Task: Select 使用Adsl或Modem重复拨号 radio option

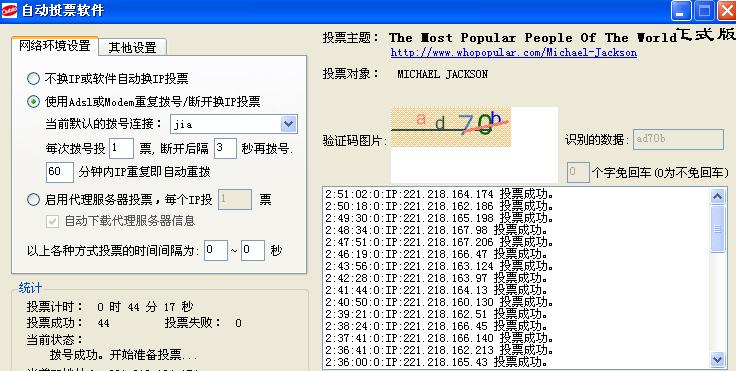Action: [x=33, y=101]
